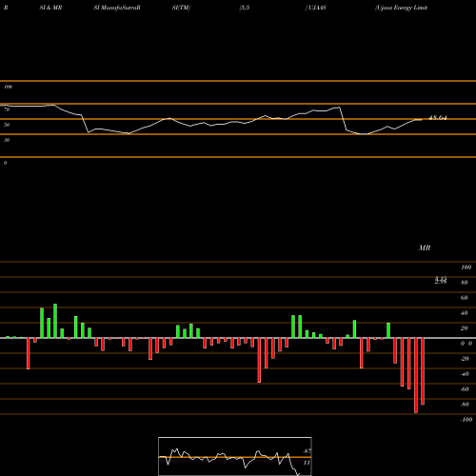Click the longest red bar reaching near -100
The width and height of the screenshot is (476, 476).
[416, 375]
